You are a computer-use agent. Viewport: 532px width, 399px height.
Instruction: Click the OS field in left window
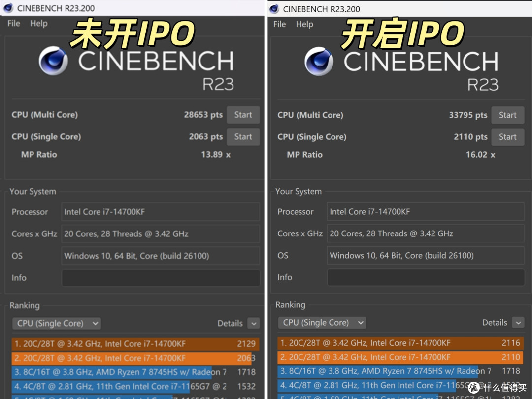pos(161,256)
